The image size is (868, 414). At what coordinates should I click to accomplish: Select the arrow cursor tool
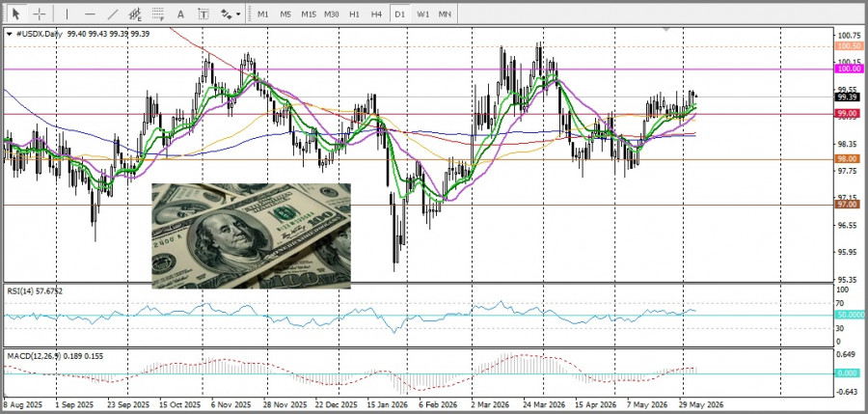[15, 14]
